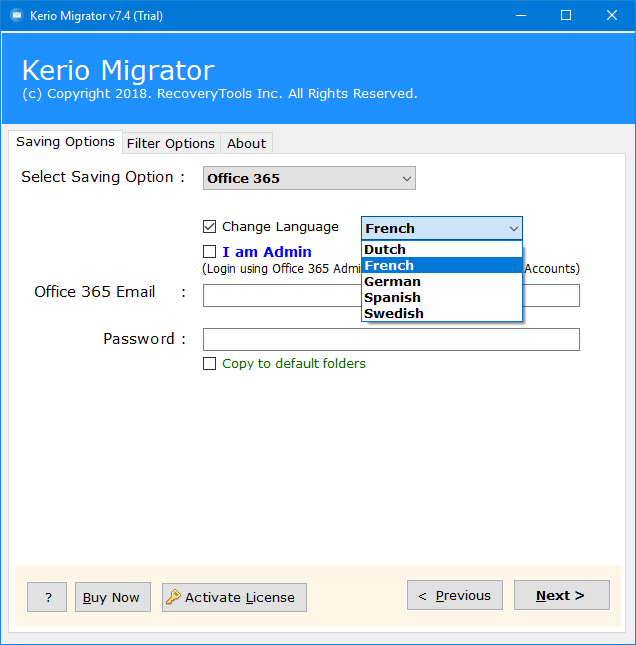
Task: Proceed with the Next button
Action: 562,595
